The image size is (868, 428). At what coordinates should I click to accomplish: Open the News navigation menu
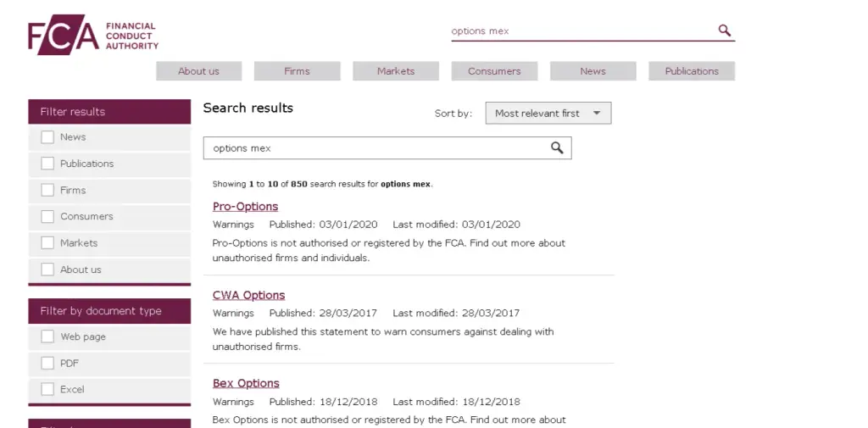593,71
